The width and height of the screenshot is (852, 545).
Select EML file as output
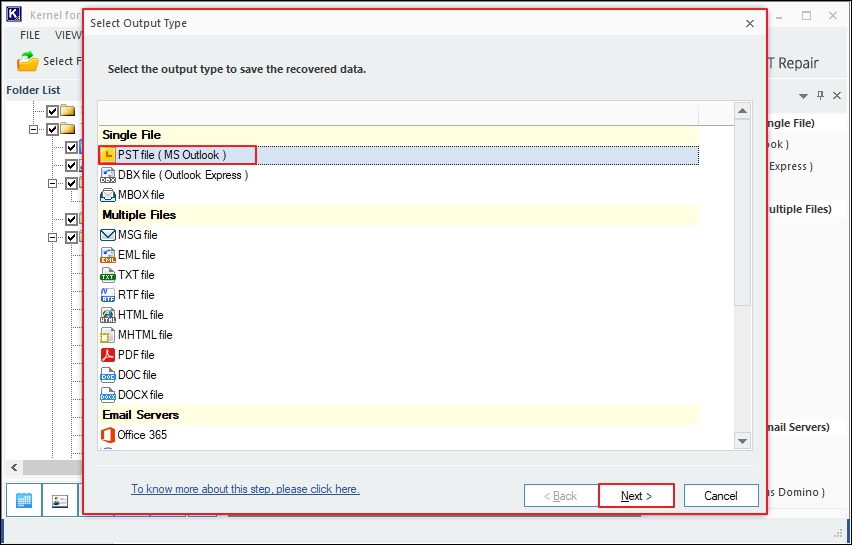(398, 255)
